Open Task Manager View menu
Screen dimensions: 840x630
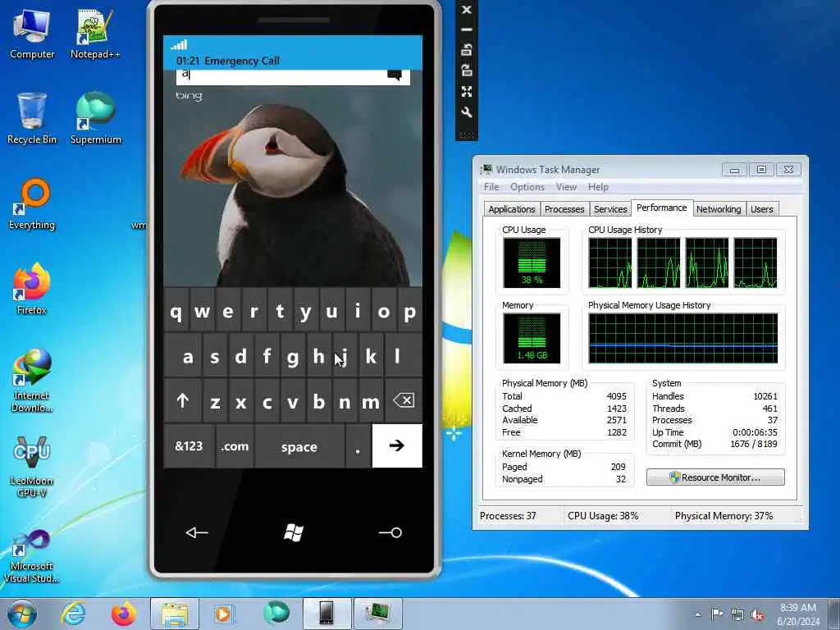tap(566, 187)
